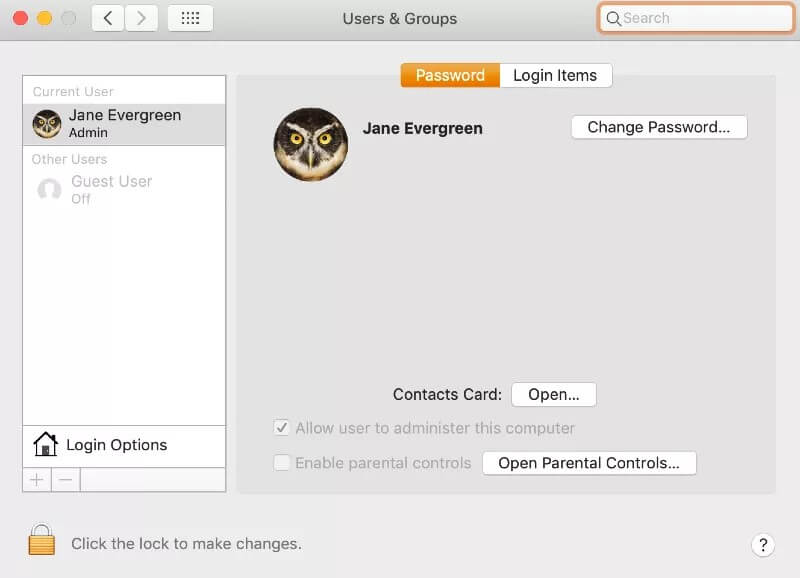This screenshot has height=578, width=800.
Task: Click the remove user minus button
Action: click(65, 480)
